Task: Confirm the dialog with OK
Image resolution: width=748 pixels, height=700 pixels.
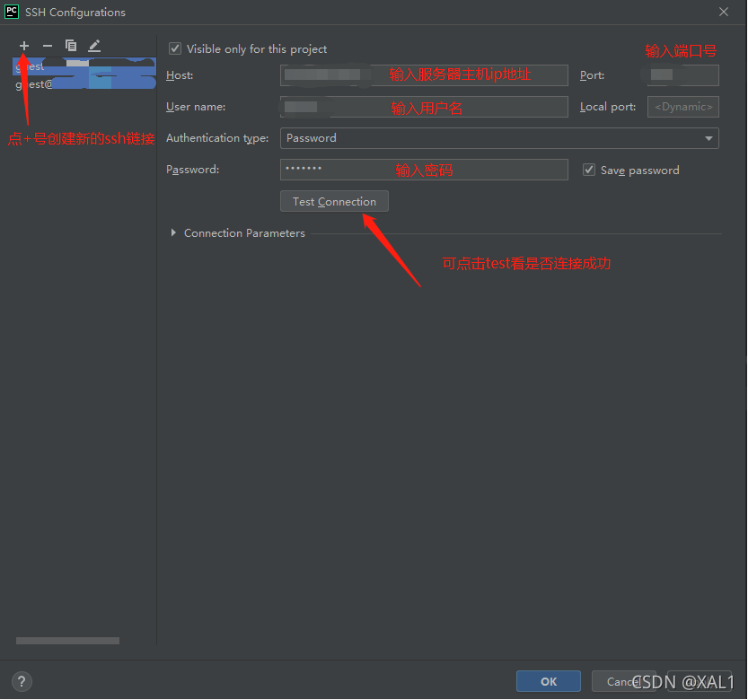Action: (548, 681)
